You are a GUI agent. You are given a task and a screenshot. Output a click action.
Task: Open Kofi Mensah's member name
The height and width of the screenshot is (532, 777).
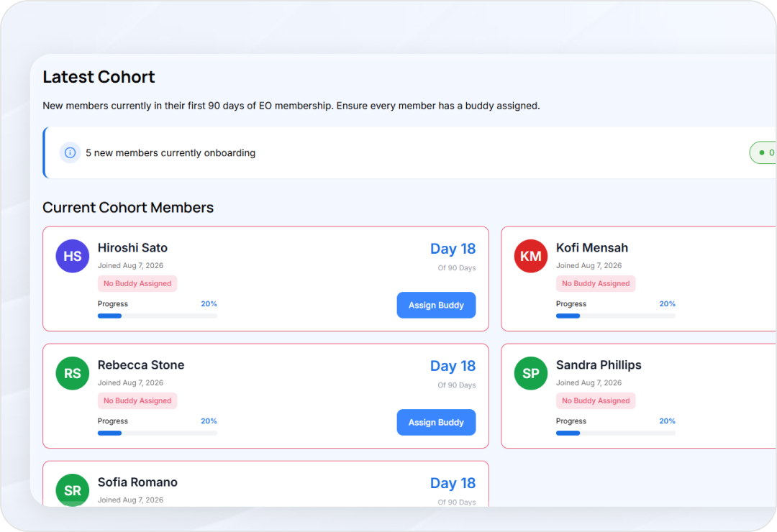[x=591, y=248]
